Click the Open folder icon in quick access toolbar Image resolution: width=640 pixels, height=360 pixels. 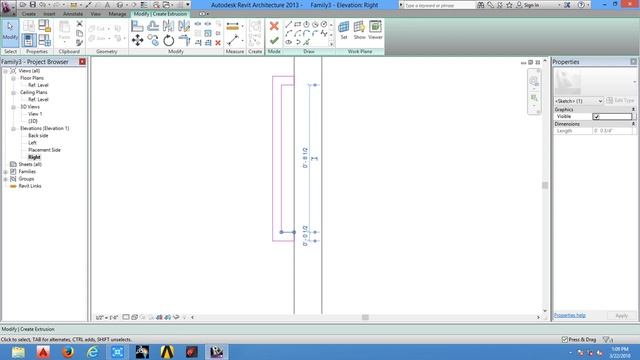(23, 5)
